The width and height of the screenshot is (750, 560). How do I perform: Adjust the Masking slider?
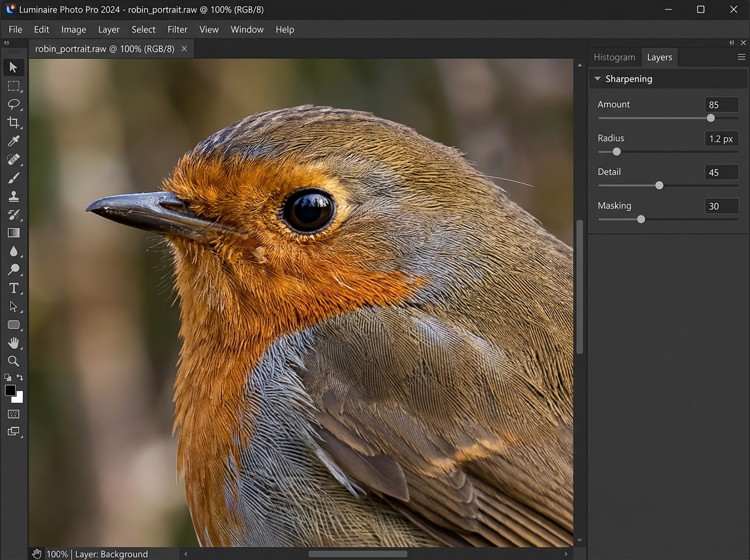coord(640,219)
